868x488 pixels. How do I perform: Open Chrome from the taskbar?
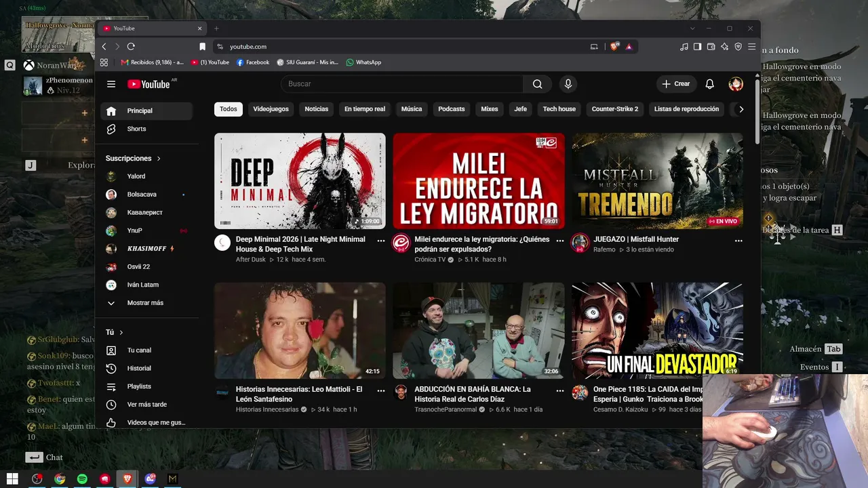point(60,479)
